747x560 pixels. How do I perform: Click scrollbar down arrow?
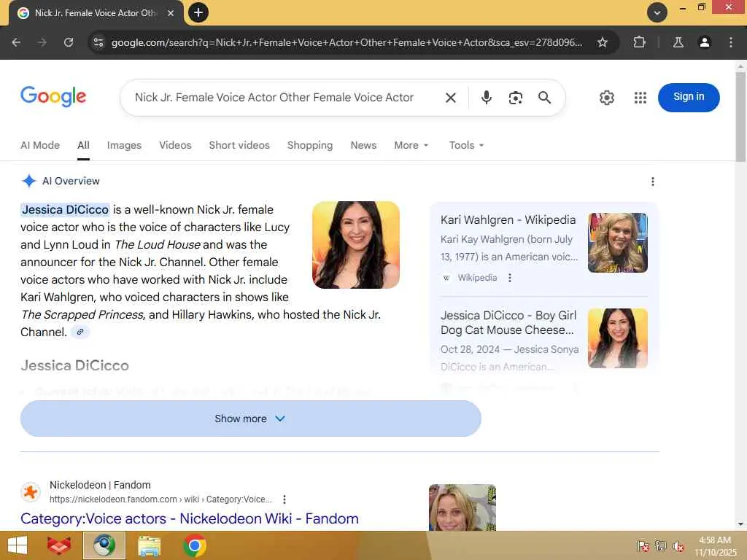(740, 524)
